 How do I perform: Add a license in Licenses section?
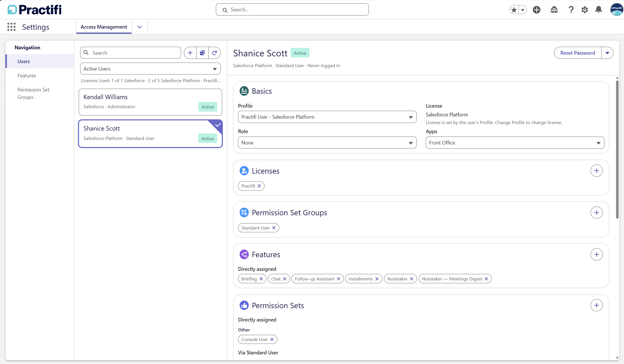597,171
